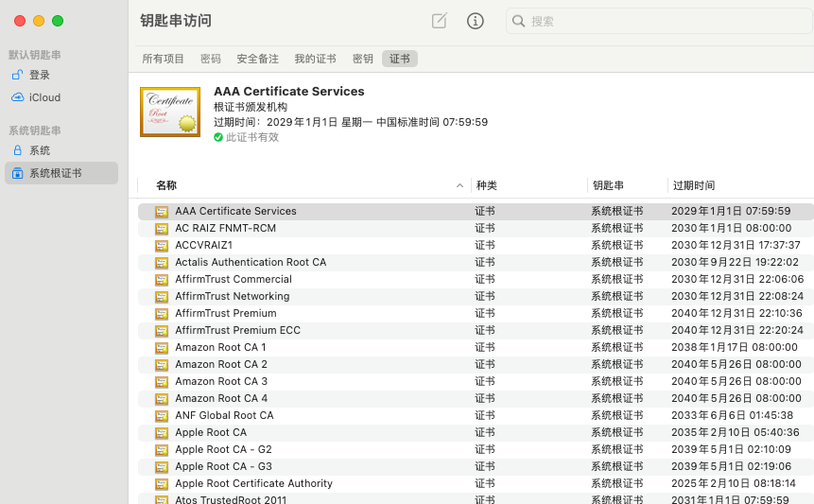
Task: Click the Amazon Root CA 1 icon
Action: point(162,348)
